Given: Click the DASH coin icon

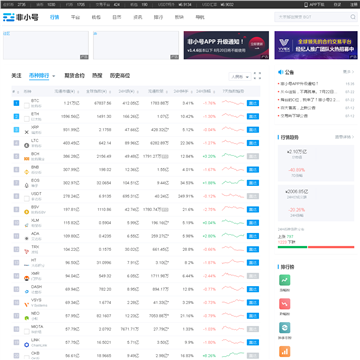Looking at the screenshot, I should (27, 292).
